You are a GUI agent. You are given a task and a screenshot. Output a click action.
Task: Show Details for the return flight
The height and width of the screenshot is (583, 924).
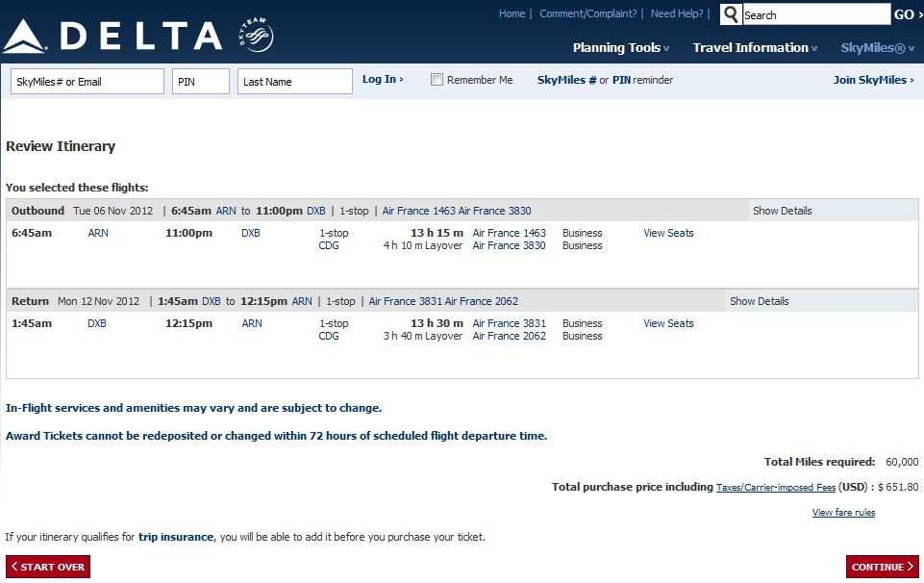[x=759, y=301]
